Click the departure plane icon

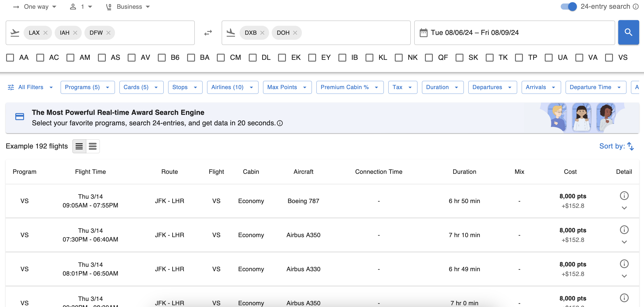(x=15, y=33)
